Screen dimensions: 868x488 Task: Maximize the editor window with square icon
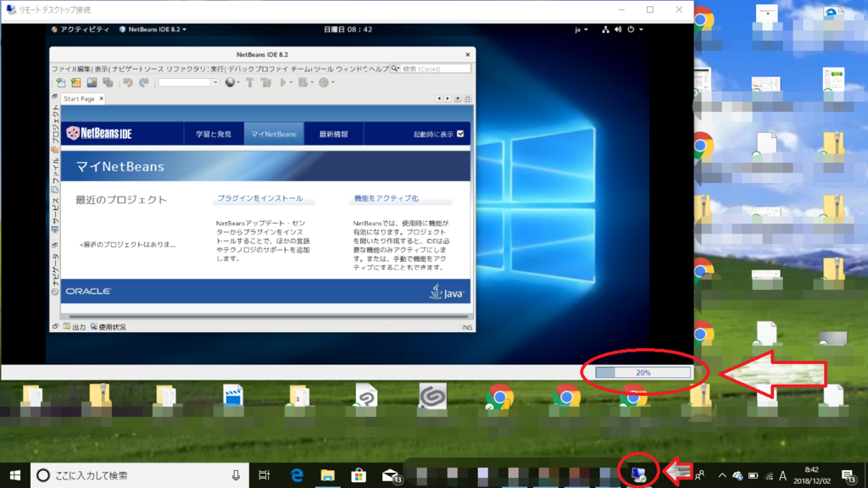coord(467,98)
